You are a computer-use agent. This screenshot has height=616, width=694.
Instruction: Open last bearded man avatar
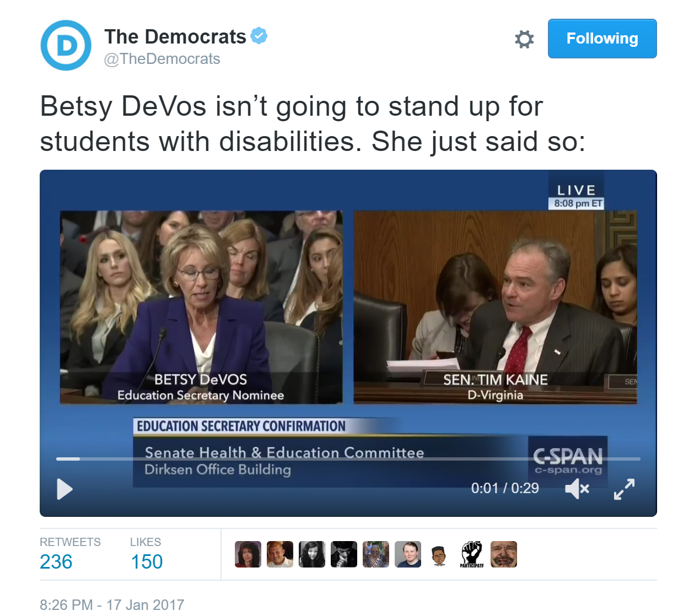pyautogui.click(x=504, y=554)
